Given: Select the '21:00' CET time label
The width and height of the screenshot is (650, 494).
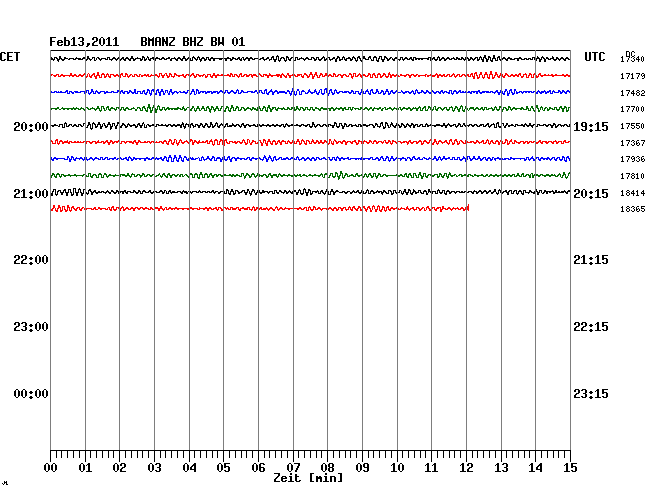Looking at the screenshot, I should pos(31,194).
